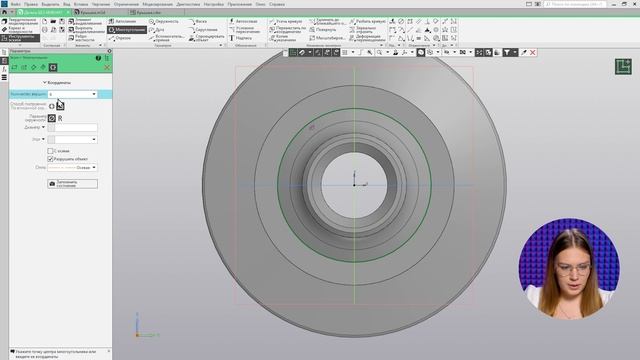Image resolution: width=640 pixels, height=360 pixels.
Task: Select Вспомогательная прямая tool
Action: (167, 38)
